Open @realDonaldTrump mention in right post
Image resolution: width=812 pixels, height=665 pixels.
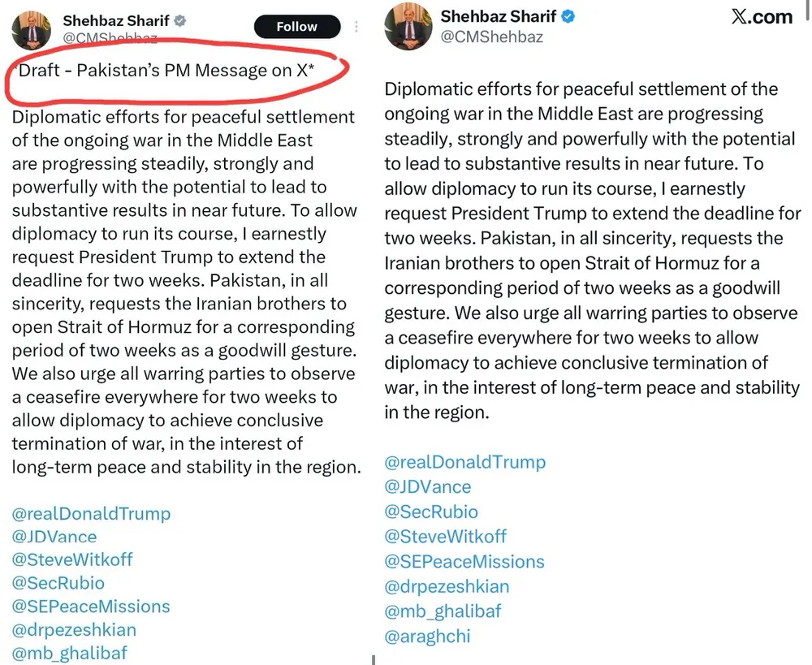click(464, 462)
